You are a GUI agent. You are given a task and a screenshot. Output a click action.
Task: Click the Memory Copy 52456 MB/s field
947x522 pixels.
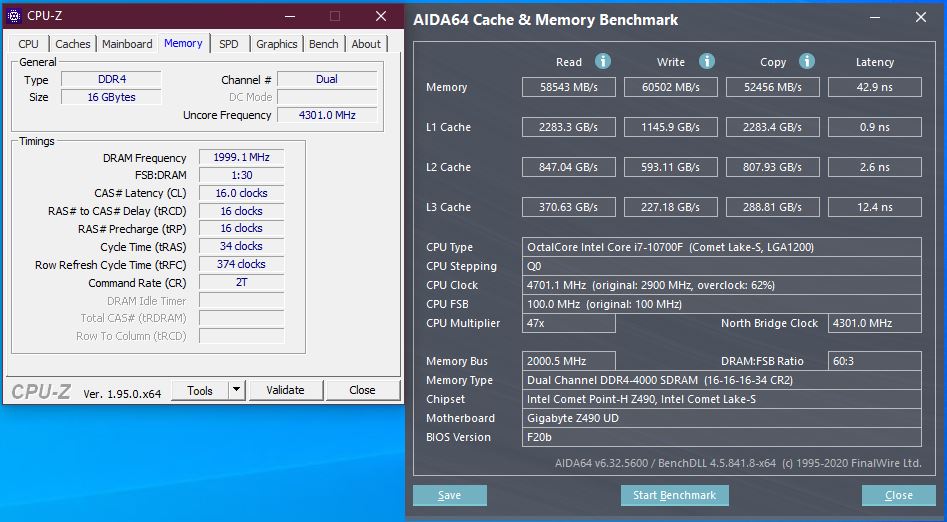click(x=773, y=87)
